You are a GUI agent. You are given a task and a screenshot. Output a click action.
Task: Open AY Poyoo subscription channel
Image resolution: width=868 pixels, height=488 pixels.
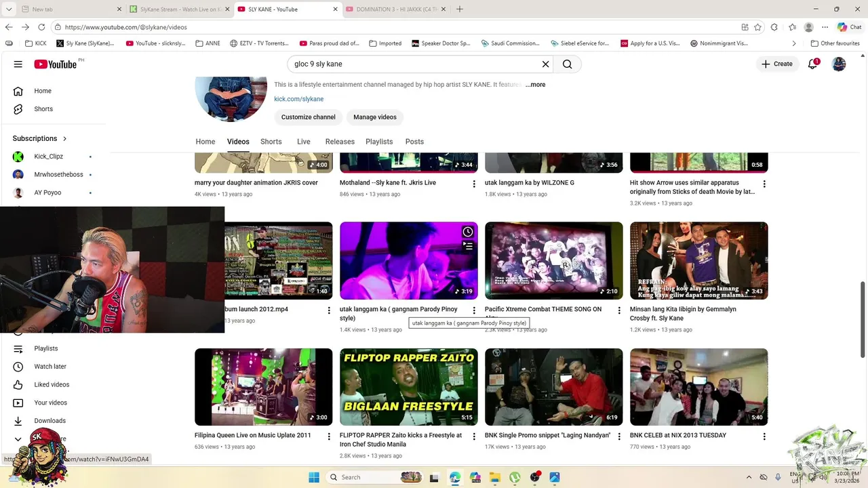[47, 192]
